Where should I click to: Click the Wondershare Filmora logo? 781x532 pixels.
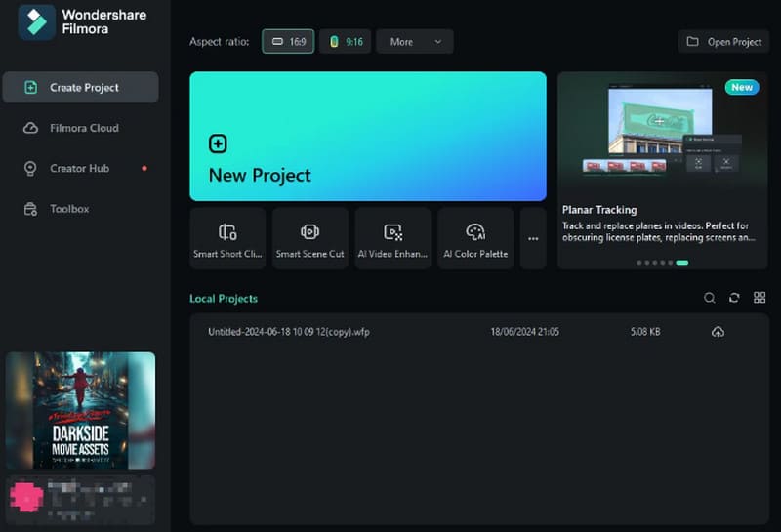pos(37,21)
